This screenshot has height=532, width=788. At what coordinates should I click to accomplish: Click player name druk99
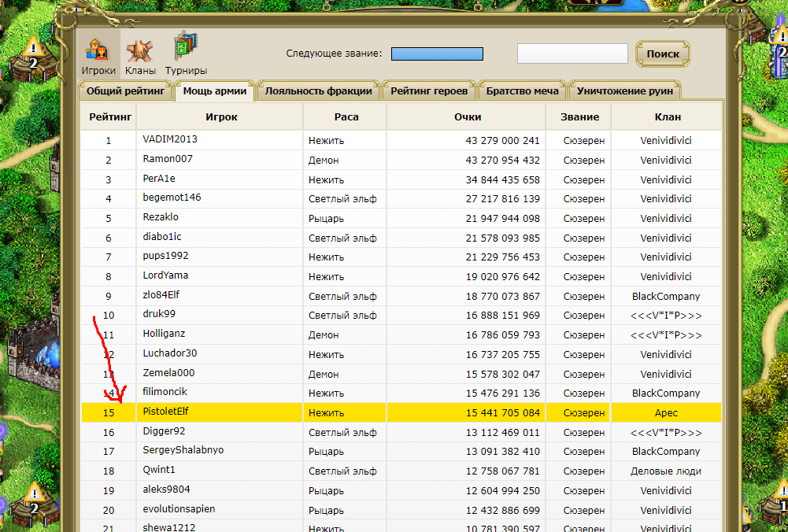point(159,314)
